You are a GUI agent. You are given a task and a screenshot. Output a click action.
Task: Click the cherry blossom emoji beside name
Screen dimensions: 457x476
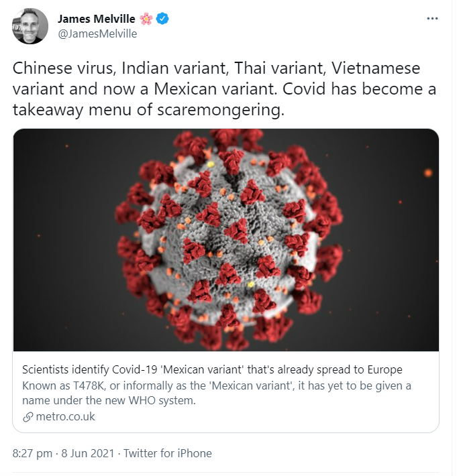146,19
